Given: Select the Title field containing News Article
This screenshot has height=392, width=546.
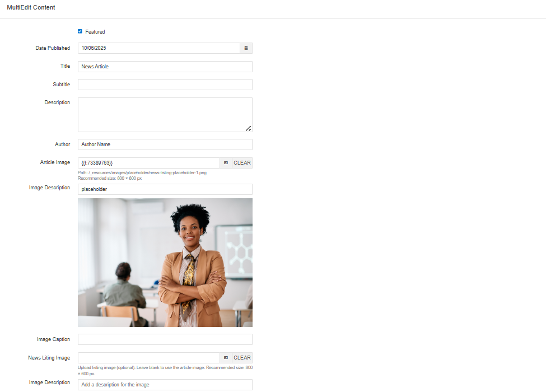Looking at the screenshot, I should 165,66.
